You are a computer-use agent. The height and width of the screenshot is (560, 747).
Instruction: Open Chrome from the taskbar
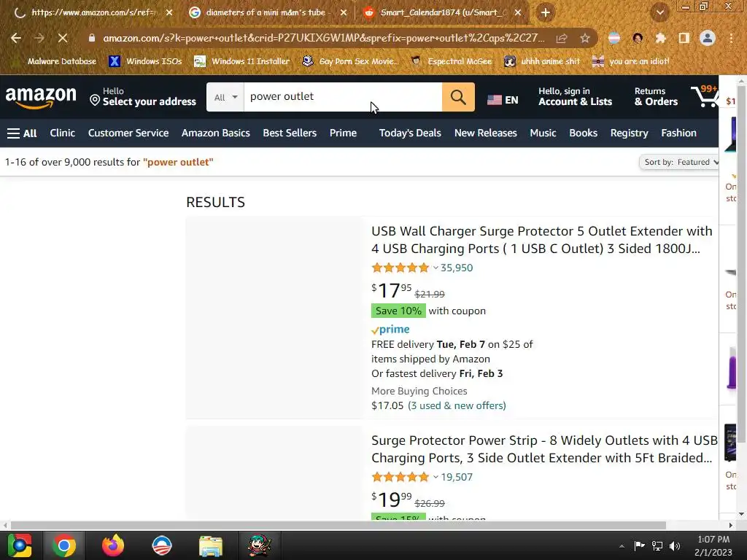click(64, 545)
